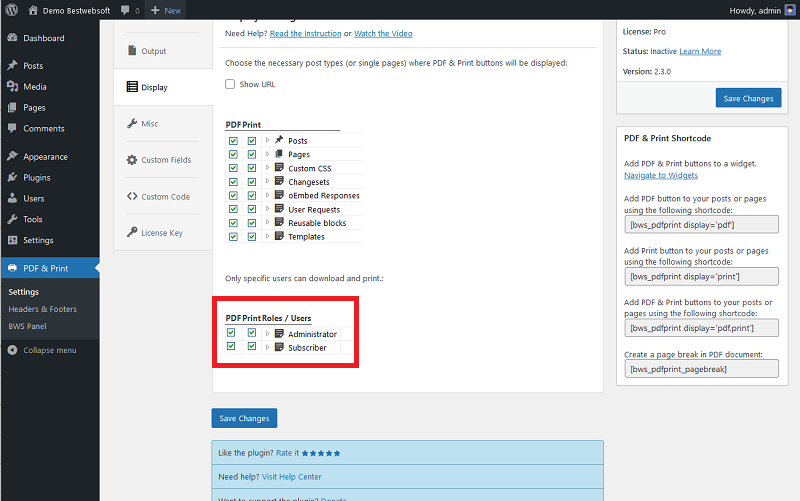Click the Plugins plug icon

(x=13, y=177)
